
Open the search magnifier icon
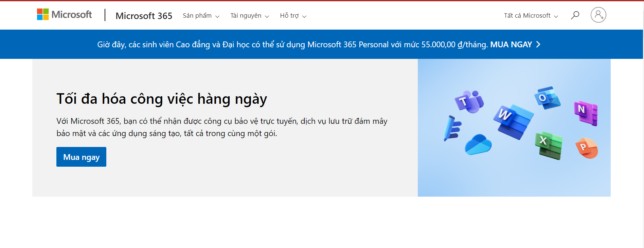(x=575, y=15)
